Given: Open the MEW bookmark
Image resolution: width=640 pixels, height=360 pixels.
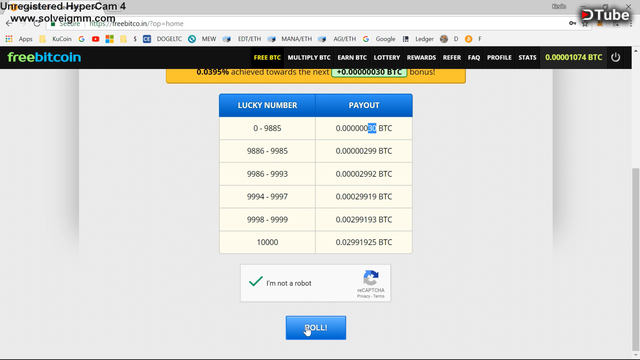Looking at the screenshot, I should (209, 39).
